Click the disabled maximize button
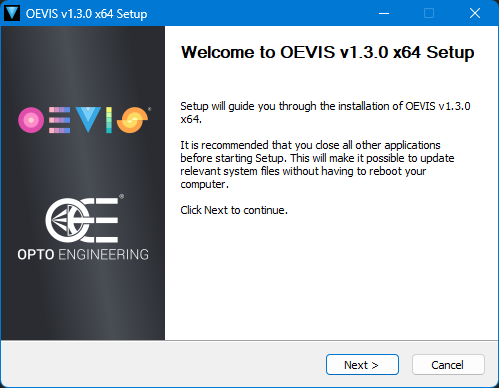The height and width of the screenshot is (388, 499). [429, 13]
